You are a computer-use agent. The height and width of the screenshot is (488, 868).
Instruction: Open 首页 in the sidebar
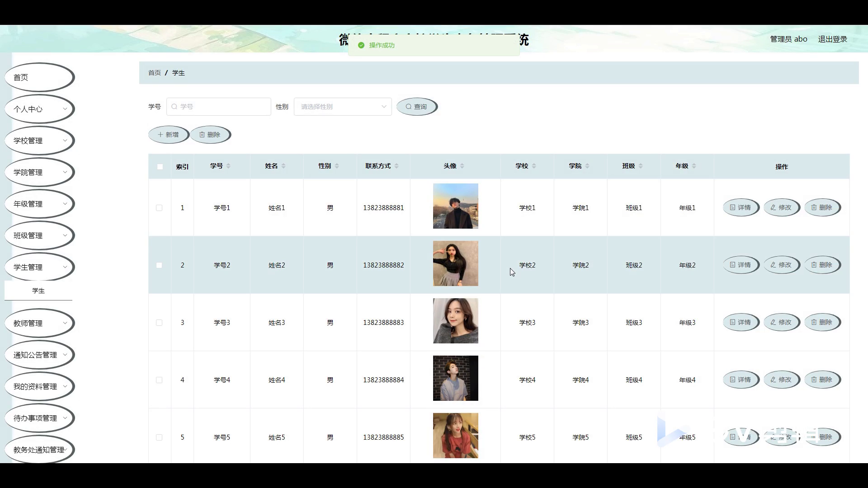point(39,77)
